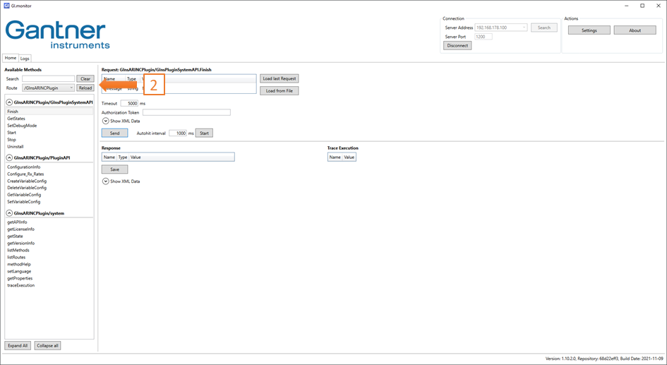Select the listMethods method
The height and width of the screenshot is (365, 667).
(x=18, y=250)
